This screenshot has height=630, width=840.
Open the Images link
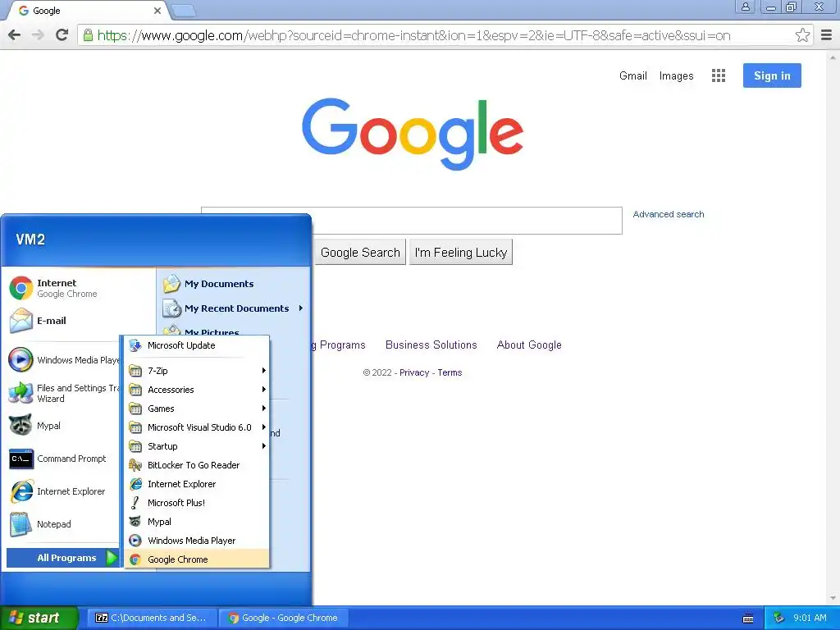(676, 76)
